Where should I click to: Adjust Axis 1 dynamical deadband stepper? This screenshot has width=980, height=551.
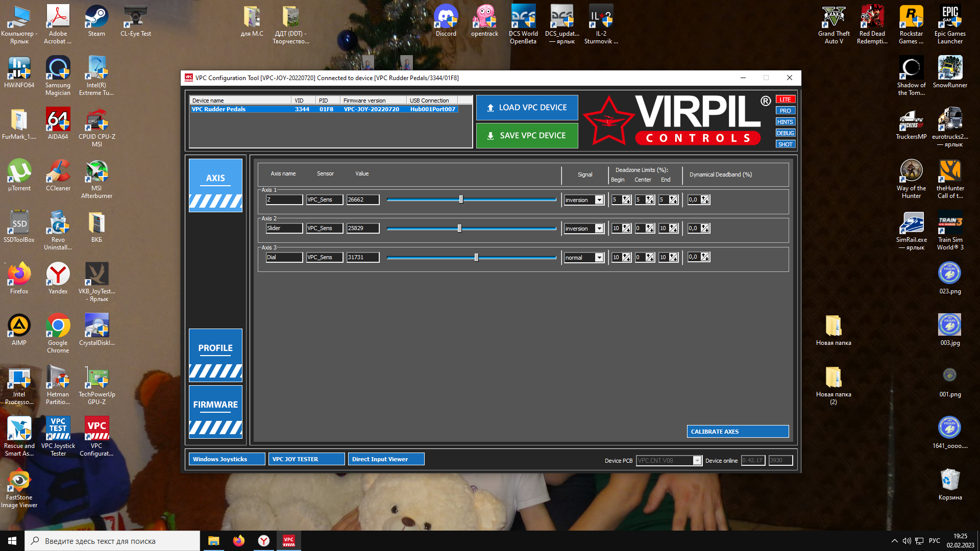pos(705,200)
